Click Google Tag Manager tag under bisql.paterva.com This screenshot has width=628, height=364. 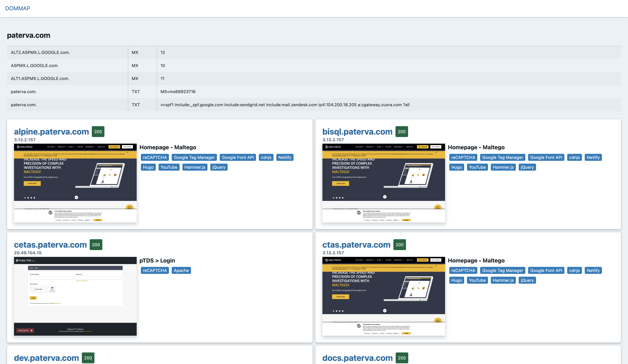coord(503,157)
